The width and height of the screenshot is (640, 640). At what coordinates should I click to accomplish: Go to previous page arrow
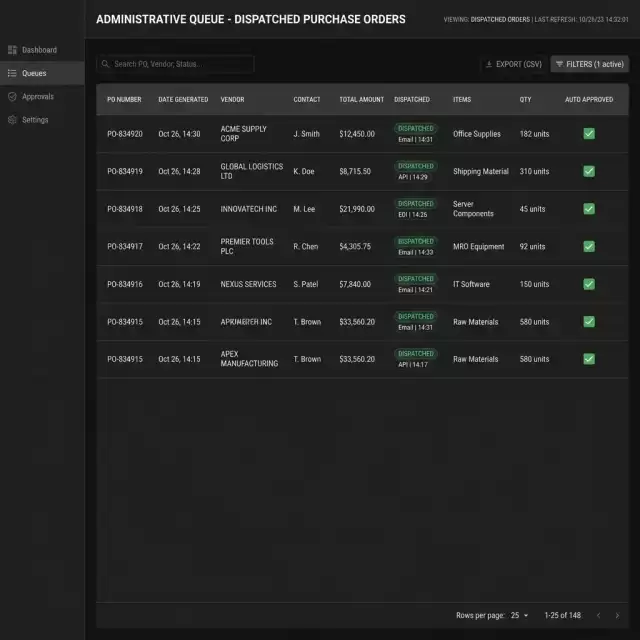(598, 615)
